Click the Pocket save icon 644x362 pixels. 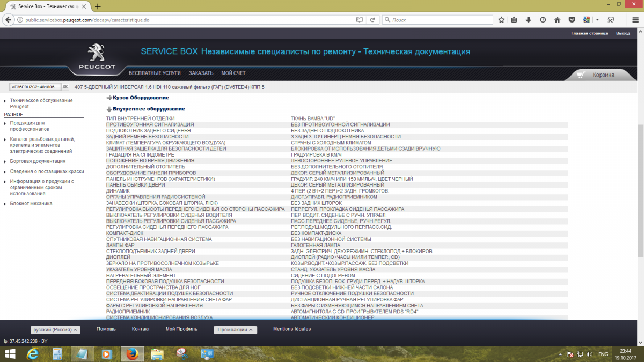tap(572, 19)
